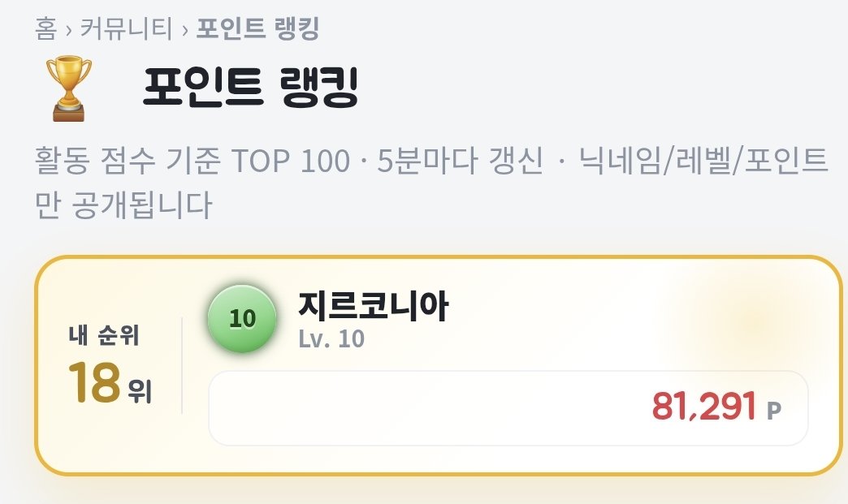Viewport: 848px width, 504px height.
Task: Click the 내 순위 label
Action: click(104, 335)
